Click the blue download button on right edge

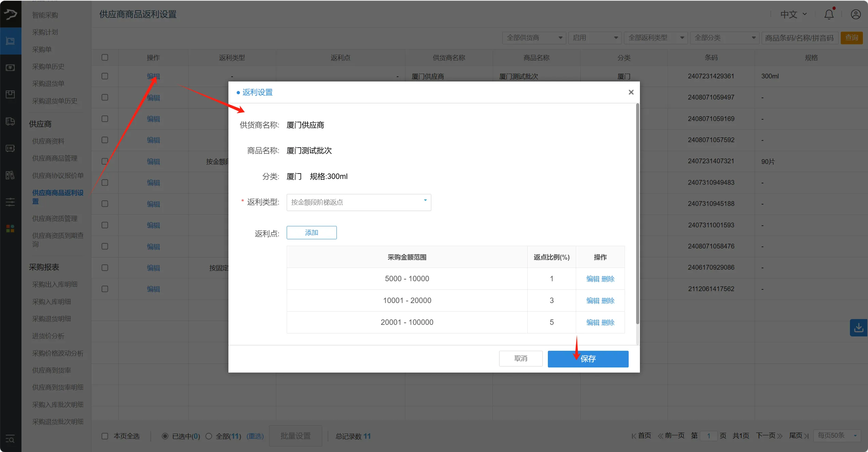859,328
